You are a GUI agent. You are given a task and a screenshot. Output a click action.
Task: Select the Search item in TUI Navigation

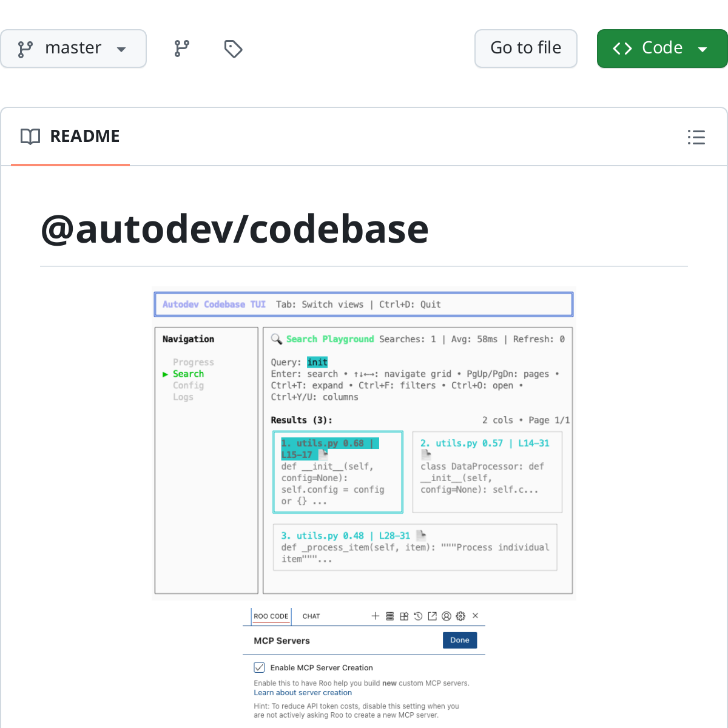[188, 374]
